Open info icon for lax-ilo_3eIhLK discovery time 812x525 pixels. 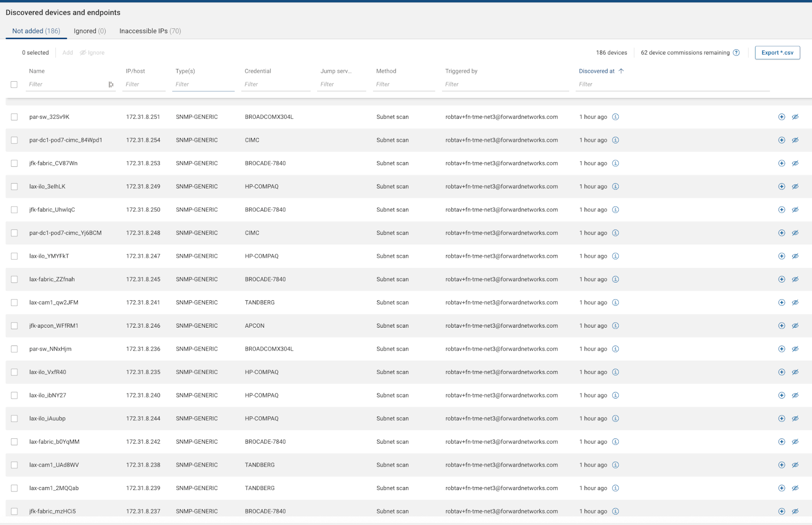(x=616, y=187)
